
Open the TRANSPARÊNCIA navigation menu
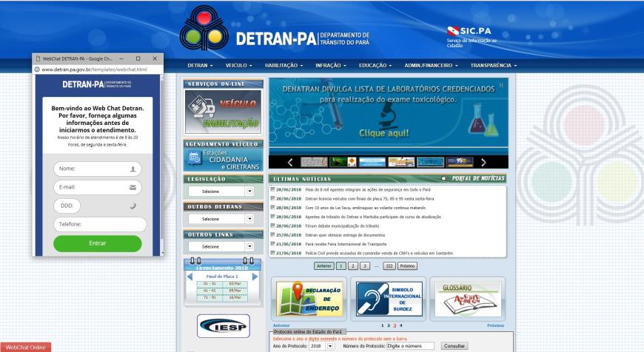pos(493,65)
